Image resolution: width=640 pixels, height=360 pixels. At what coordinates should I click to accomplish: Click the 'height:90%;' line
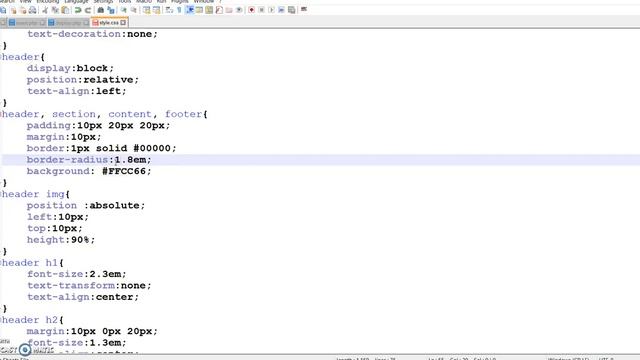click(61, 240)
